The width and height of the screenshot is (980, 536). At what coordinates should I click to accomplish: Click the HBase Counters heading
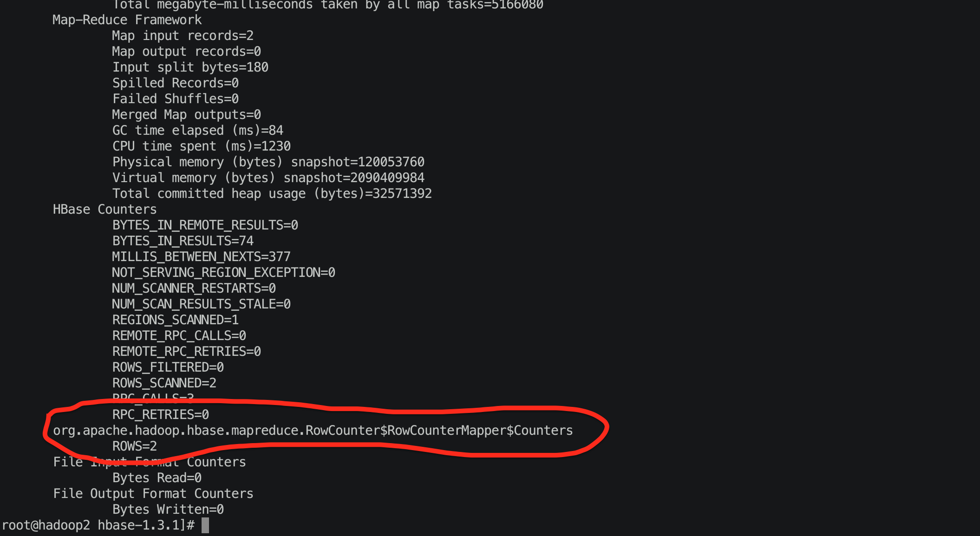coord(105,209)
